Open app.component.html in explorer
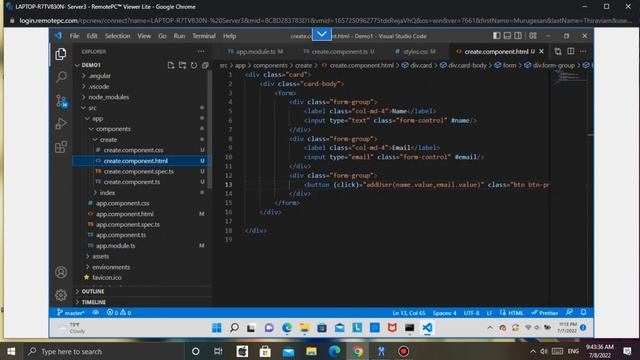Viewport: 640px width, 360px height. (124, 214)
